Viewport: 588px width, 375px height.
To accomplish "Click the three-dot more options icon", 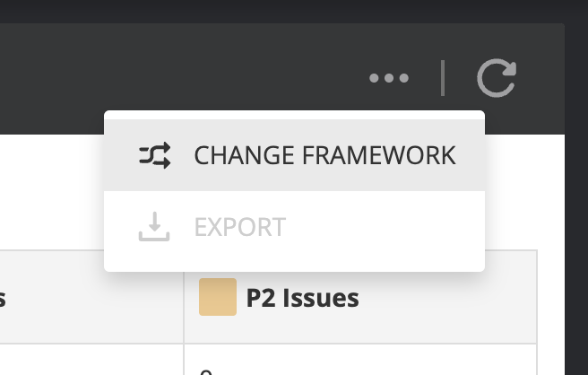I will 389,78.
